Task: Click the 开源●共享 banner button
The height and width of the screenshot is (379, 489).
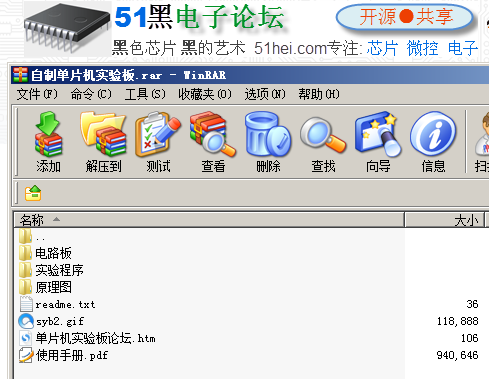Action: pyautogui.click(x=405, y=17)
